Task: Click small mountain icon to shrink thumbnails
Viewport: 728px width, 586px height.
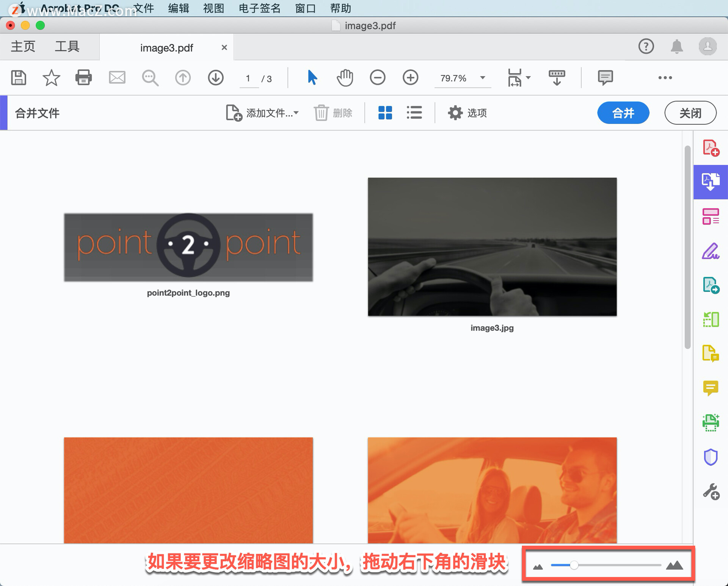Action: pyautogui.click(x=538, y=566)
